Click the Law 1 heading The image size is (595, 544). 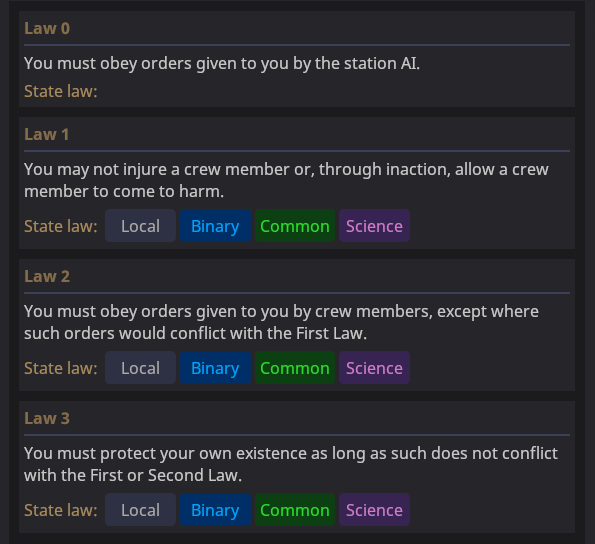point(47,134)
